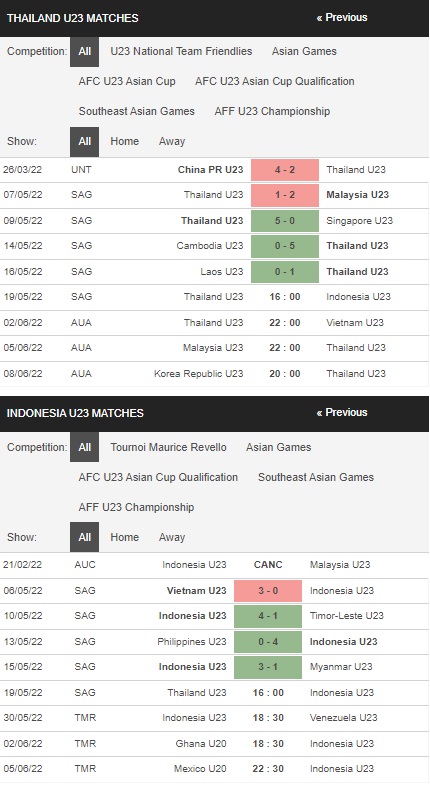The image size is (430, 786).
Task: Open Previous link in Indonesia U23 header
Action: pos(342,413)
